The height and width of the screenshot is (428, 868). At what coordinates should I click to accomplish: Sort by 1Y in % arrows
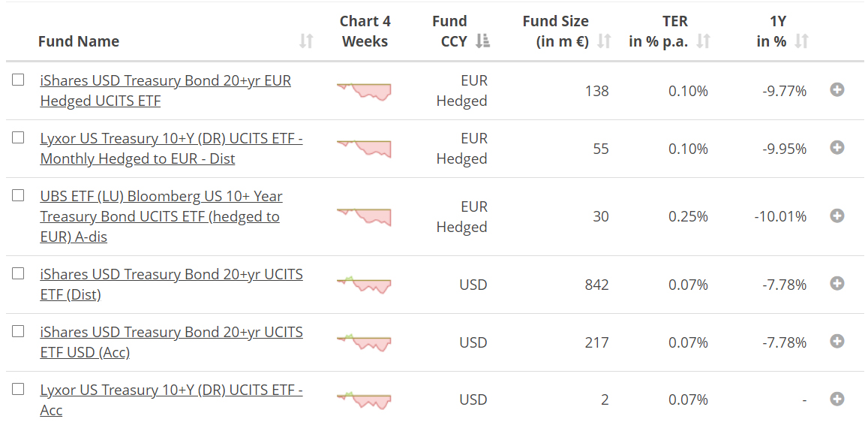pyautogui.click(x=802, y=41)
